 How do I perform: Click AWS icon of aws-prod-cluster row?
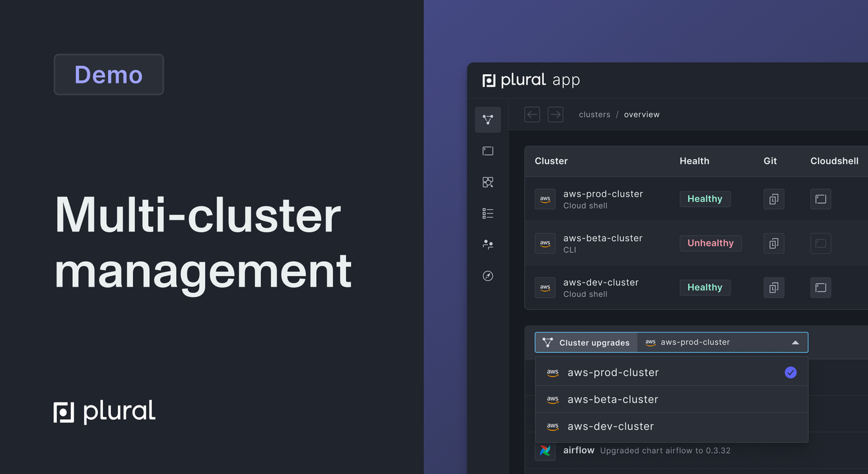(545, 199)
